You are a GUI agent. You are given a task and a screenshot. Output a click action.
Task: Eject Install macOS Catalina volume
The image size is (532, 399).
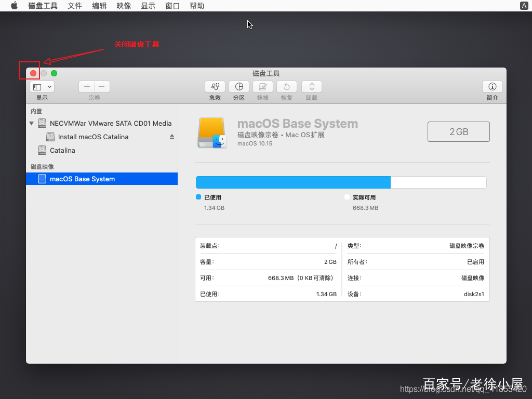(172, 137)
